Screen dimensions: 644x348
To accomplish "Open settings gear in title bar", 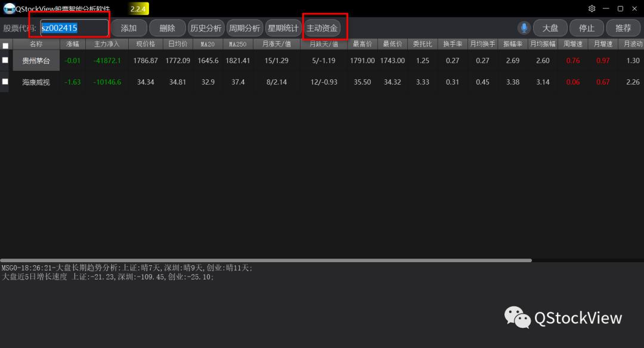I will coord(592,8).
